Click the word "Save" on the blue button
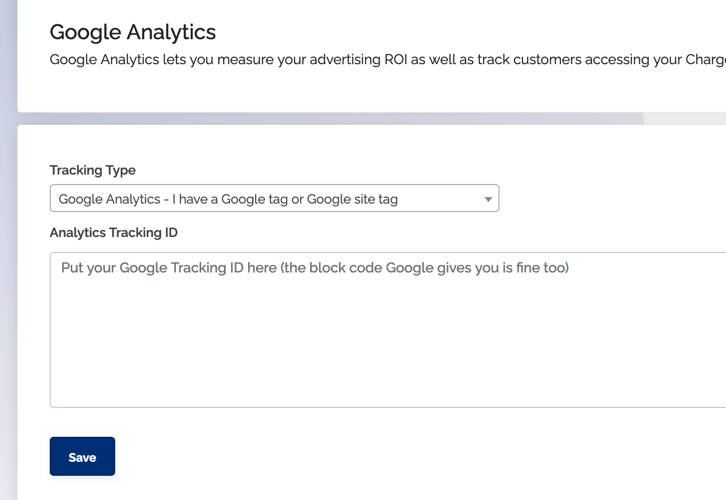This screenshot has height=500, width=726. tap(82, 457)
